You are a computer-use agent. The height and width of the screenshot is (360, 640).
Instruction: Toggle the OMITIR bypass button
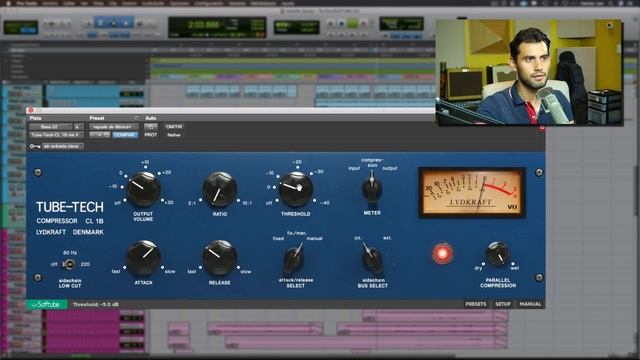coord(174,127)
